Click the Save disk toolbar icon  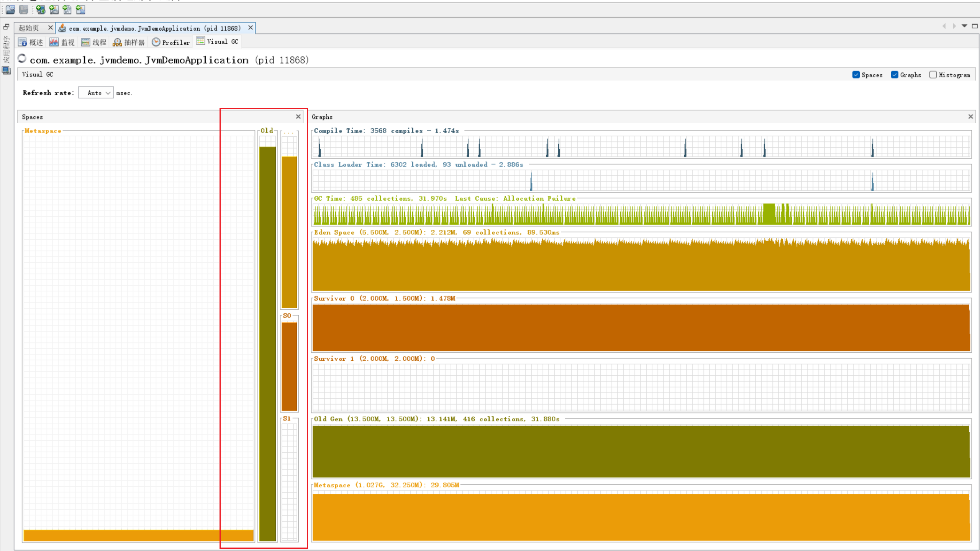pyautogui.click(x=24, y=10)
